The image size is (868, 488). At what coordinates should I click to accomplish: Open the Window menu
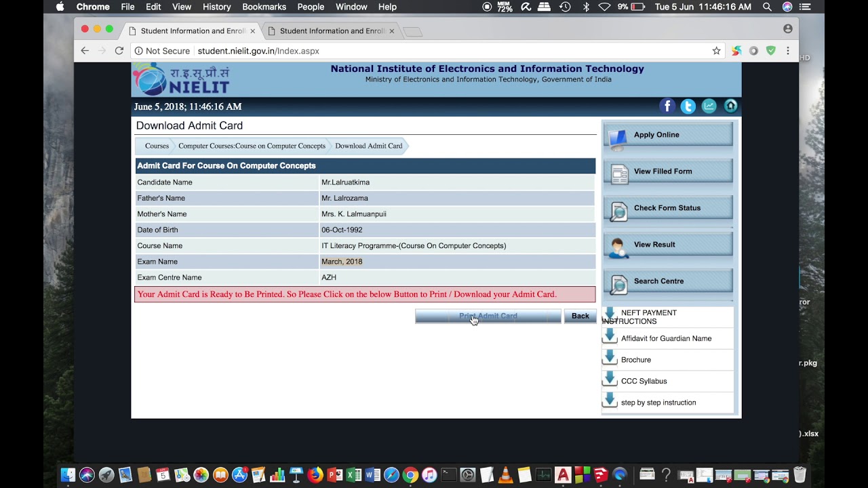click(351, 7)
